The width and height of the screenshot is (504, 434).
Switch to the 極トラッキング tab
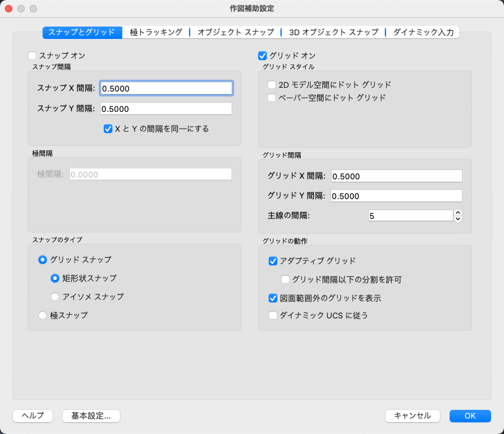(156, 32)
